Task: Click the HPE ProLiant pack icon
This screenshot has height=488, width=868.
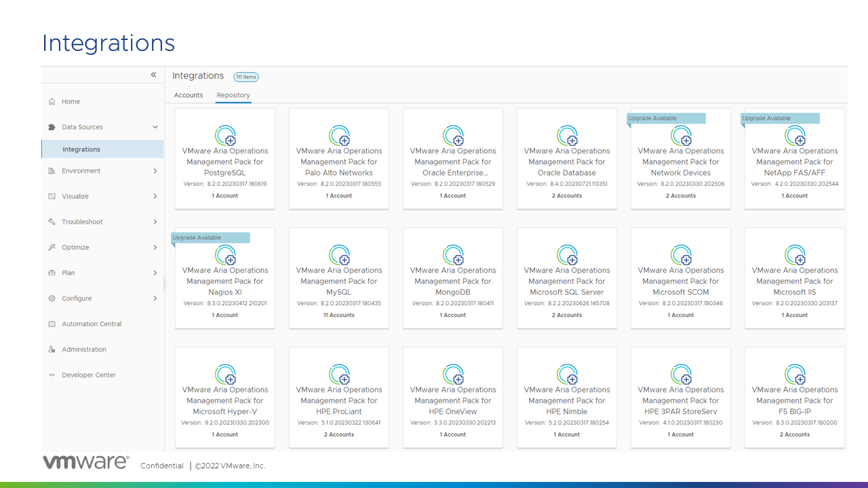Action: coord(339,374)
